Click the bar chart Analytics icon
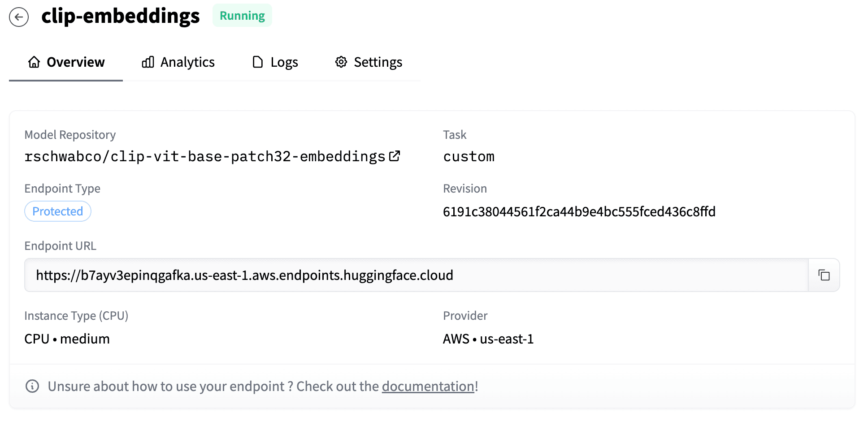Image resolution: width=868 pixels, height=421 pixels. pos(148,62)
